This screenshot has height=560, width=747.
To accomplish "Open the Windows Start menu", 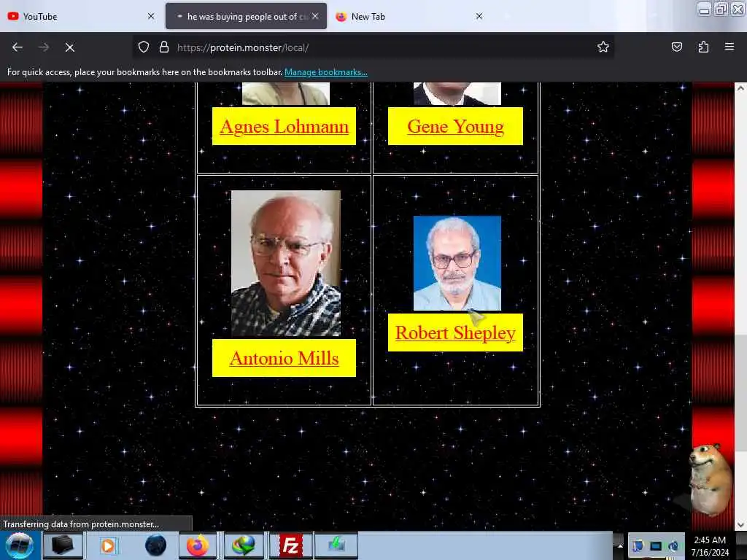I will coord(19,545).
